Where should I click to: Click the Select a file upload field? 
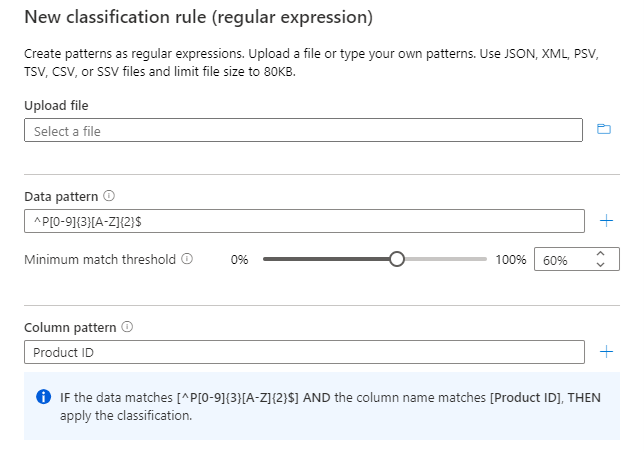pyautogui.click(x=303, y=131)
